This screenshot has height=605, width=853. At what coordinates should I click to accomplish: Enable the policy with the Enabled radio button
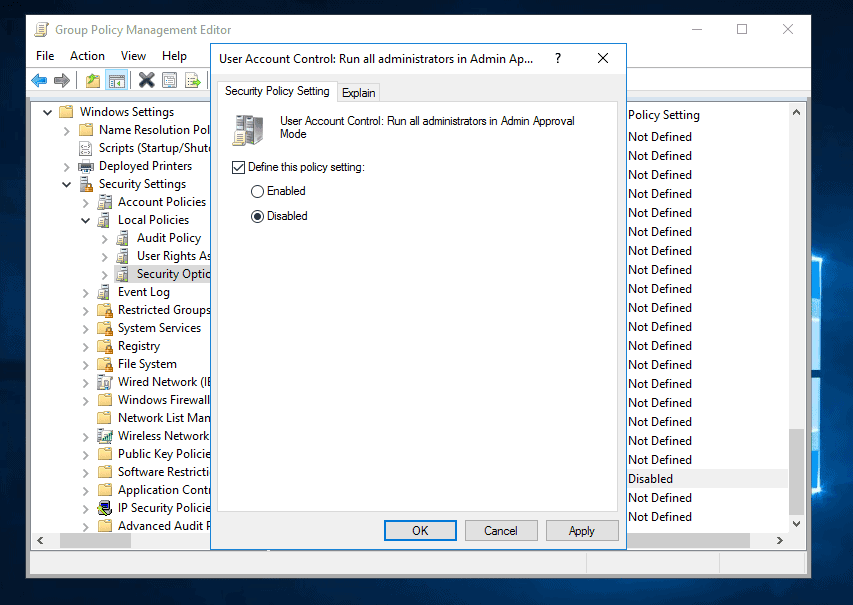click(258, 191)
